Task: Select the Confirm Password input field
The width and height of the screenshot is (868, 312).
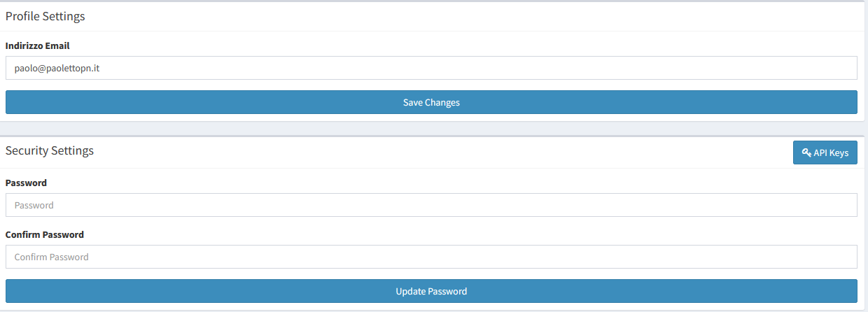Action: point(431,257)
